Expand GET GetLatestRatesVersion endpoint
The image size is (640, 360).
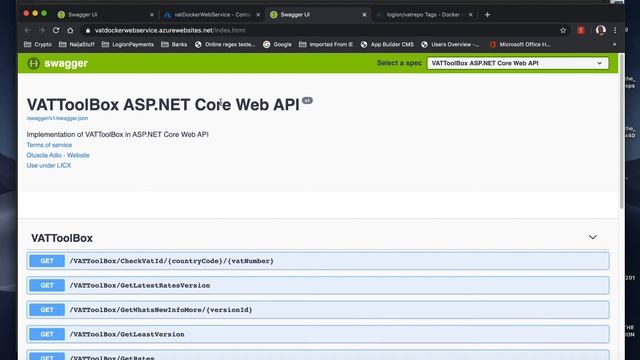(318, 285)
